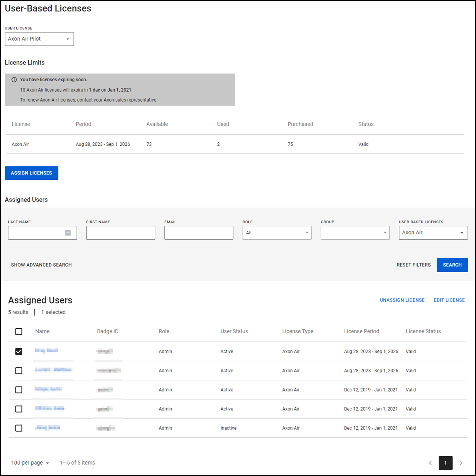Click the info icon in the expiring licenses banner
Viewport: 476px width, 476px height.
(x=14, y=80)
